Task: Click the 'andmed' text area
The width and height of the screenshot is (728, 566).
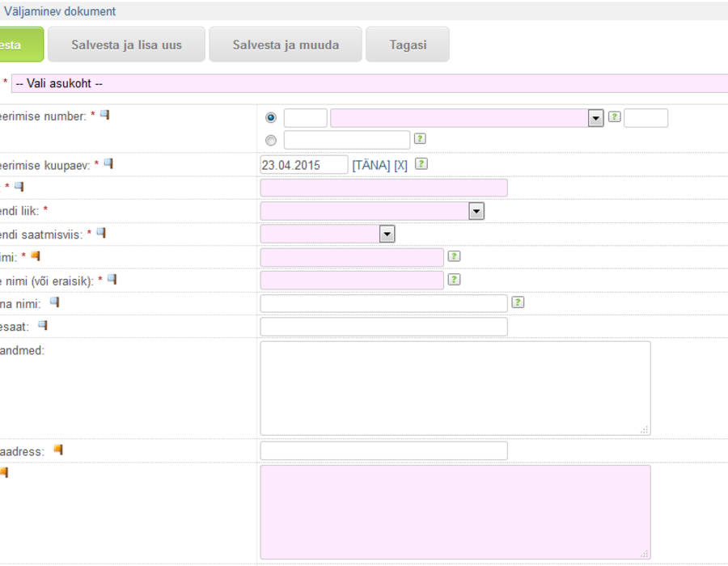Action: [x=455, y=388]
